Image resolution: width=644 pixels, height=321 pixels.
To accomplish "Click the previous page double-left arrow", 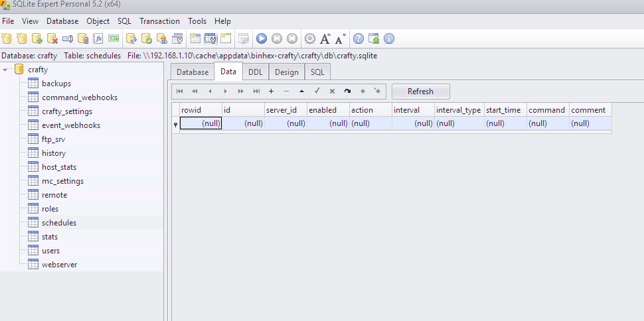I will 195,91.
